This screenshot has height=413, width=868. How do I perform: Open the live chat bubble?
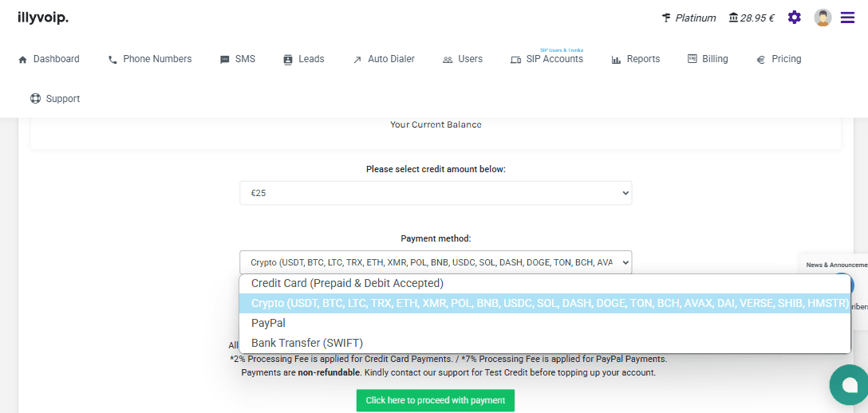click(x=848, y=385)
